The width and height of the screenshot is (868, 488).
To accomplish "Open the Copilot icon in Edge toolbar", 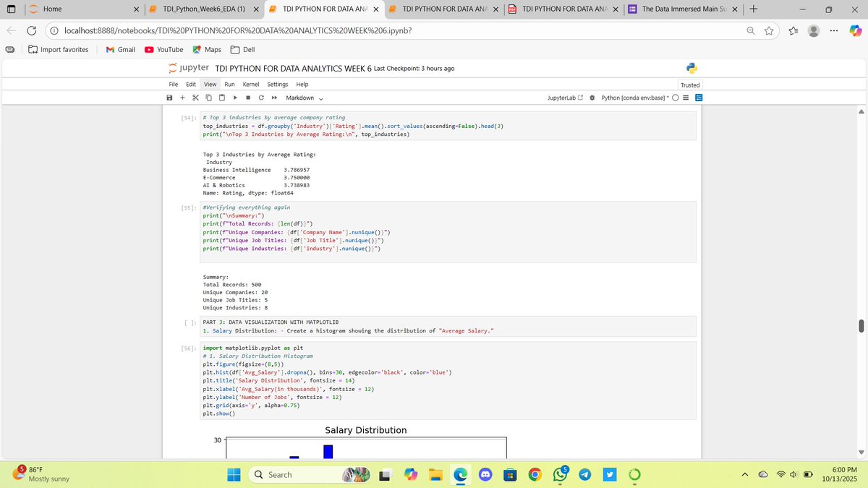I will [x=856, y=31].
